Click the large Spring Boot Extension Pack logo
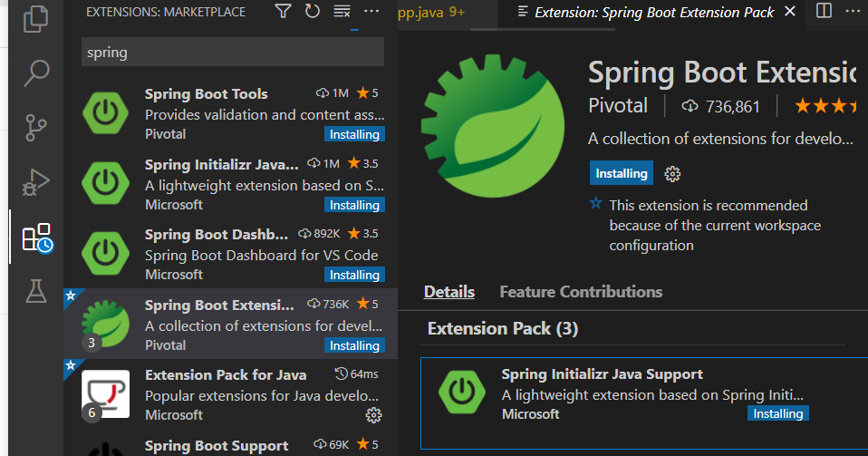Viewport: 868px width, 456px height. click(x=493, y=126)
